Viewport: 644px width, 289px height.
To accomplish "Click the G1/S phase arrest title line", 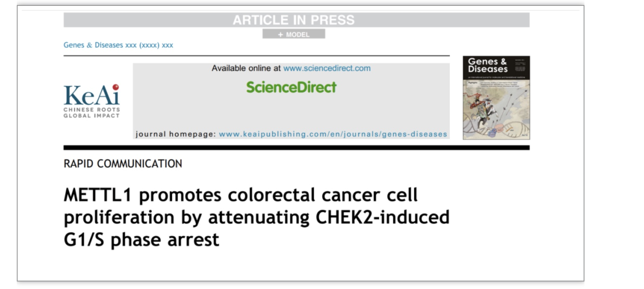I will point(141,240).
